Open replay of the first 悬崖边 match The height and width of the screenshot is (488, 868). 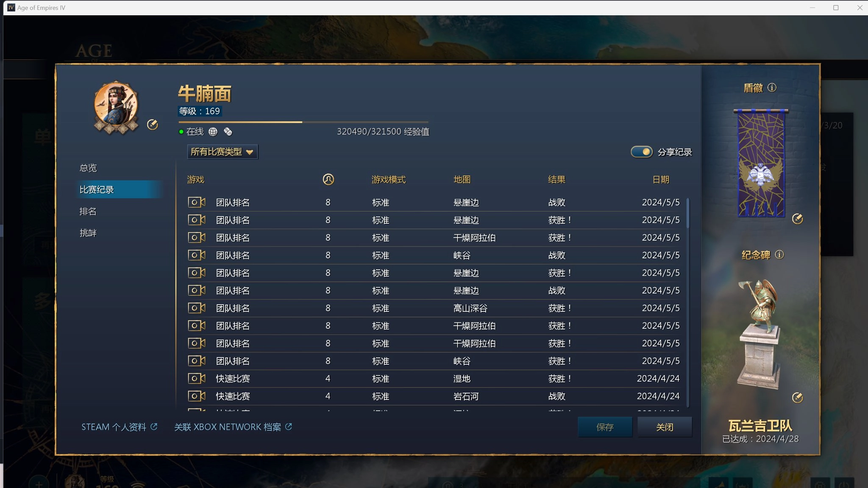196,202
